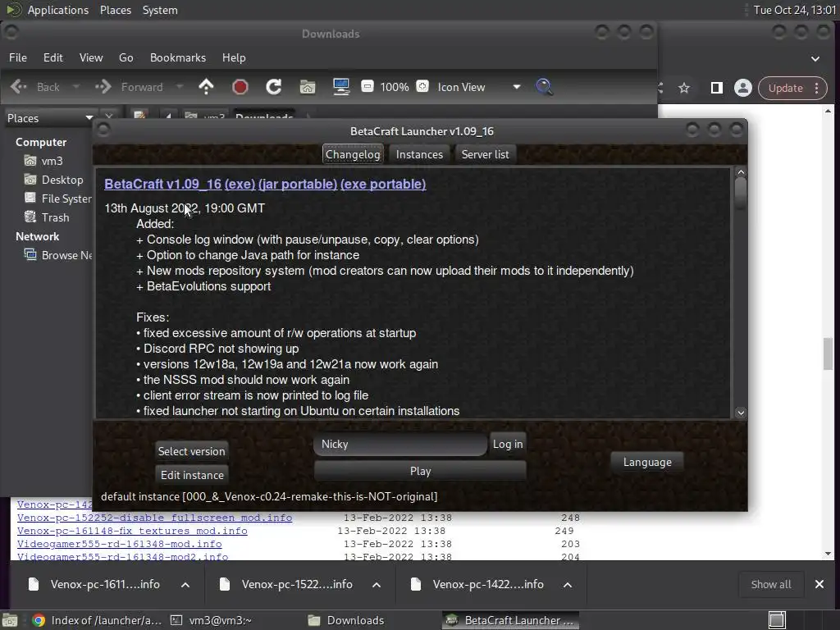This screenshot has width=840, height=630.
Task: Open the Bookmarks menu
Action: coord(178,57)
